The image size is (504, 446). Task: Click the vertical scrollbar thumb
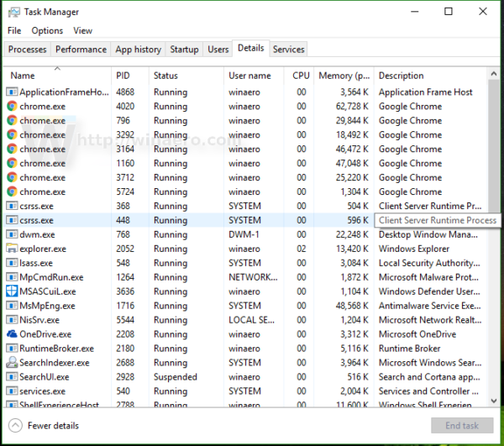[x=494, y=146]
